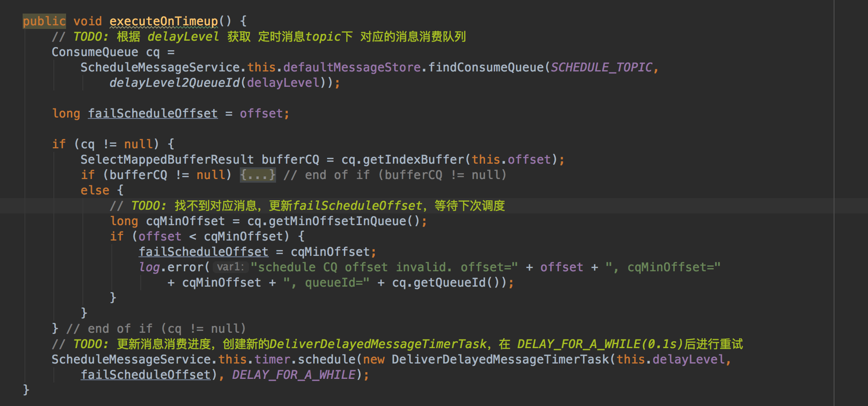The height and width of the screenshot is (406, 868).
Task: Click the timer.schedule method call
Action: (x=305, y=359)
